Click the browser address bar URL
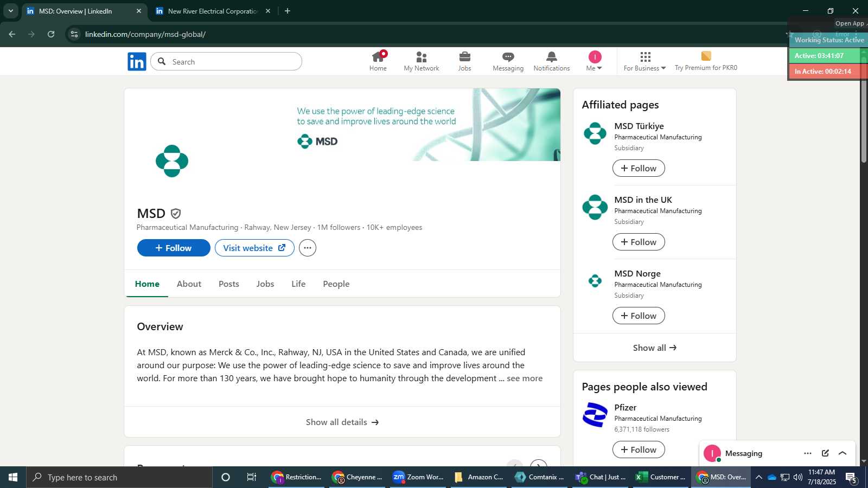Screen dimensions: 868x488 [x=145, y=34]
